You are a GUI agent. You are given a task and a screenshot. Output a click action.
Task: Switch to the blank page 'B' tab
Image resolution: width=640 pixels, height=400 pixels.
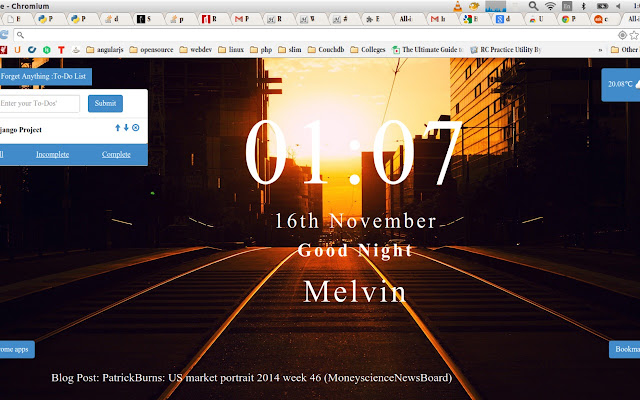coord(18,19)
